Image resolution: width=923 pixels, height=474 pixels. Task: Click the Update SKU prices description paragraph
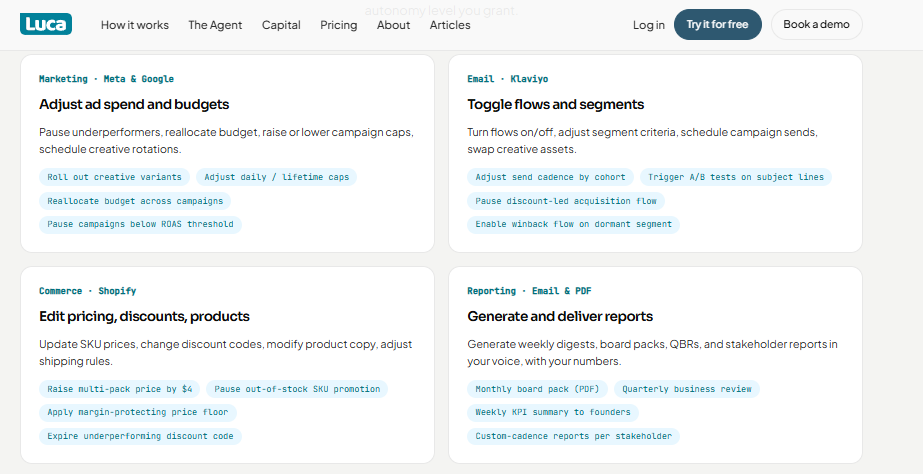225,353
